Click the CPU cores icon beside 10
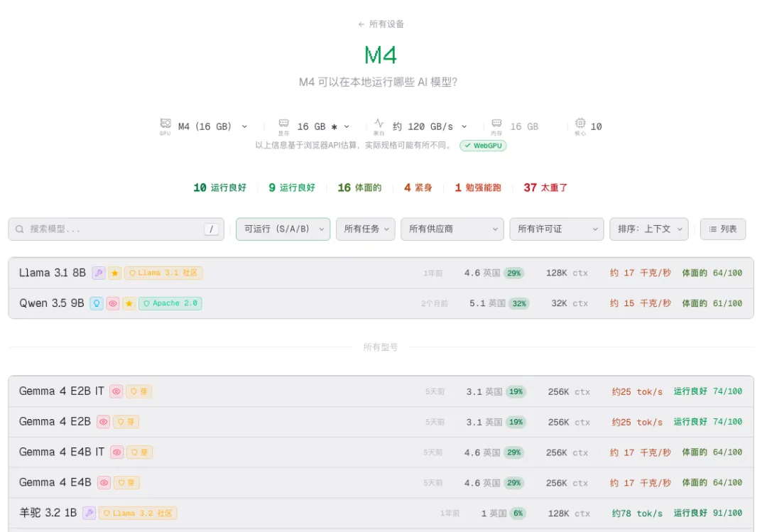This screenshot has width=767, height=532. click(580, 123)
